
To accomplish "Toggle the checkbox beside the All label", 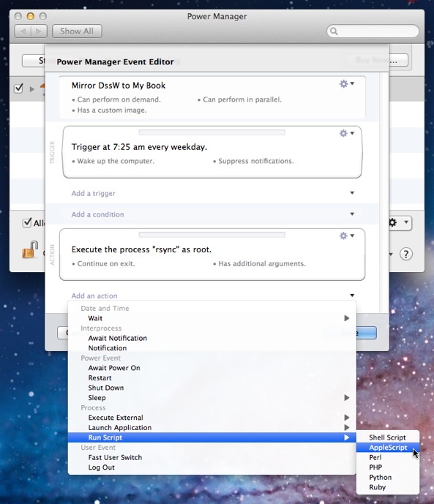I will [x=27, y=222].
